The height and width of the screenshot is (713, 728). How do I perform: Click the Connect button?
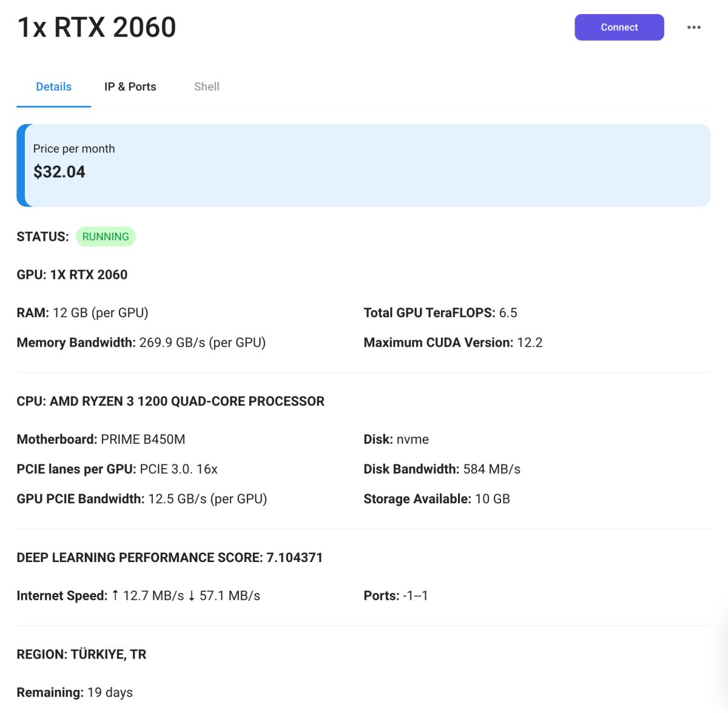(619, 27)
